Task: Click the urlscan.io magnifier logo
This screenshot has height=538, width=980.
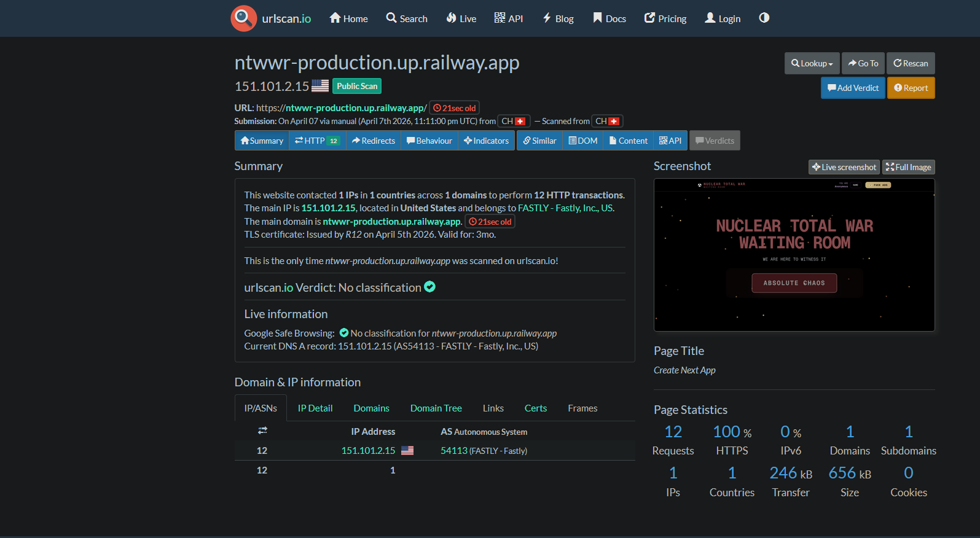Action: coord(243,18)
